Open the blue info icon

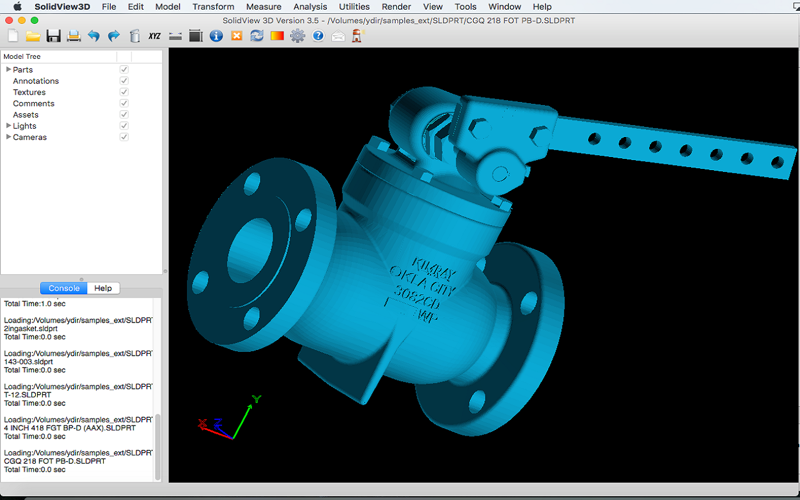pos(216,36)
